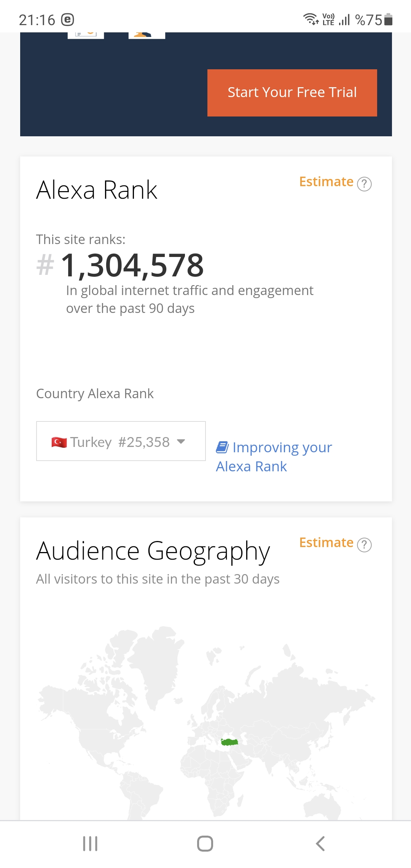411x868 pixels.
Task: Tap the Start Your Free Trial button
Action: [x=292, y=93]
